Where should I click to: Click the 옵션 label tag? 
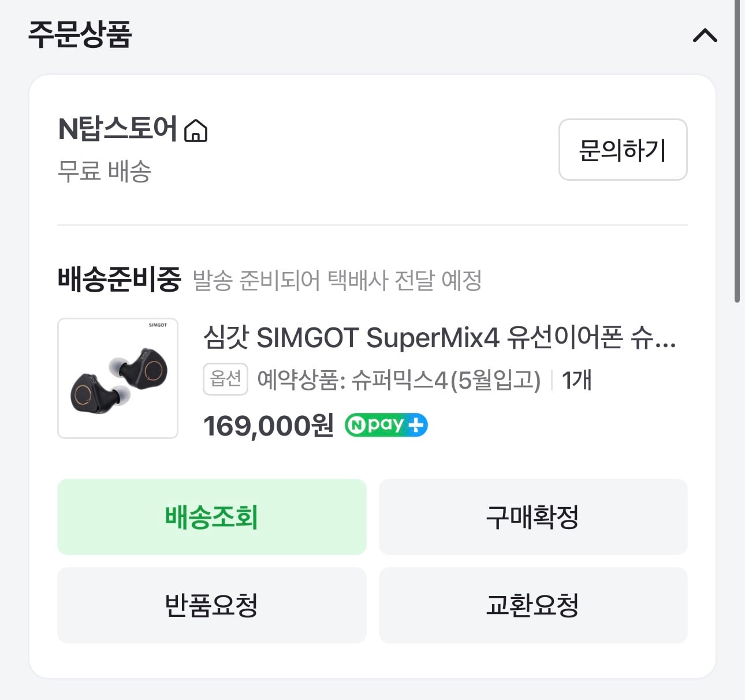coord(225,379)
